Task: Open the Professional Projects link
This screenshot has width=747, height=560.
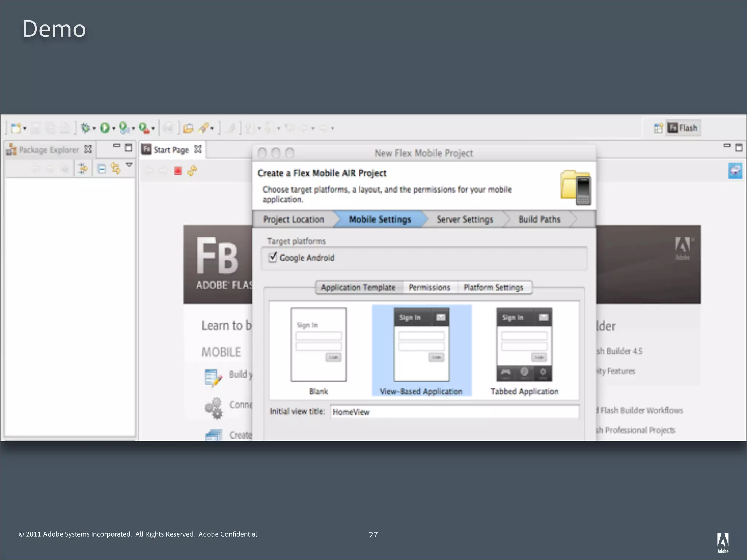Action: [636, 430]
